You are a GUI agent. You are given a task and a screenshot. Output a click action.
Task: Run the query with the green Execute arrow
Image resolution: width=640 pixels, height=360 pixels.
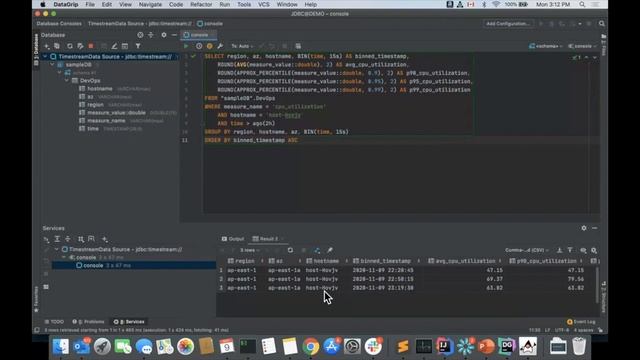(x=186, y=46)
